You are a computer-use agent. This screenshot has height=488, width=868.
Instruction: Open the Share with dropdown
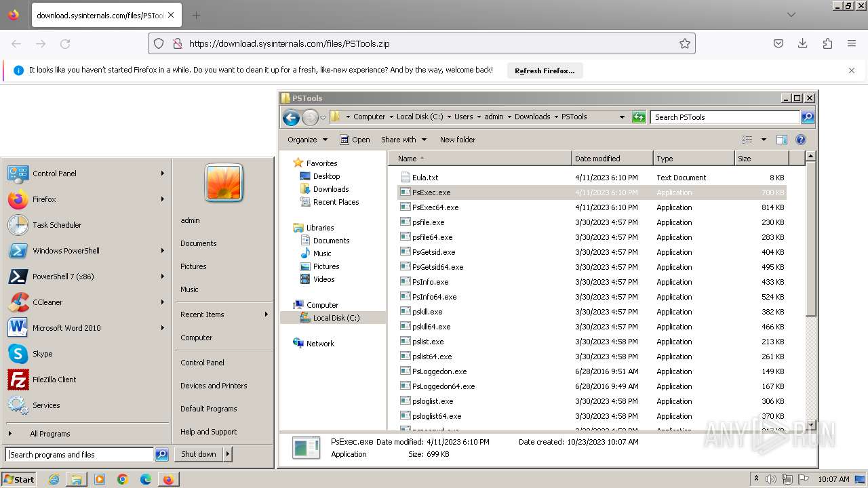(x=404, y=140)
